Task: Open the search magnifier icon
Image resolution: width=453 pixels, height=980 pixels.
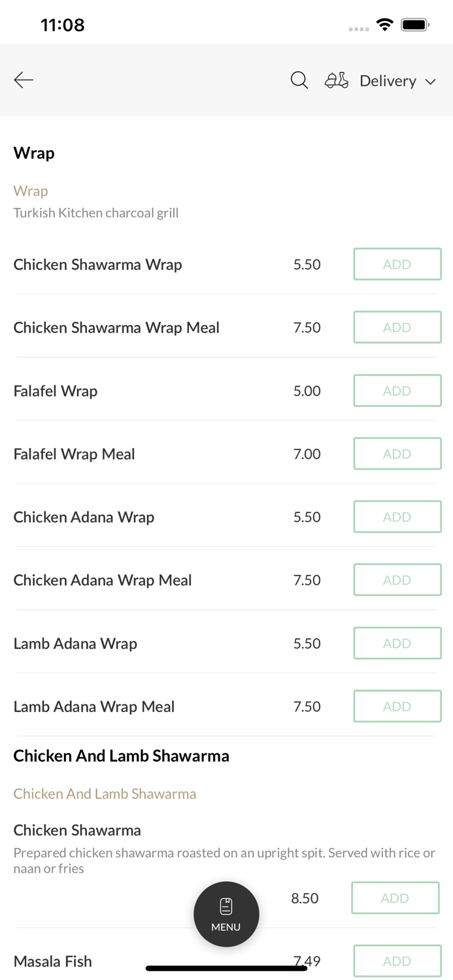Action: click(299, 80)
